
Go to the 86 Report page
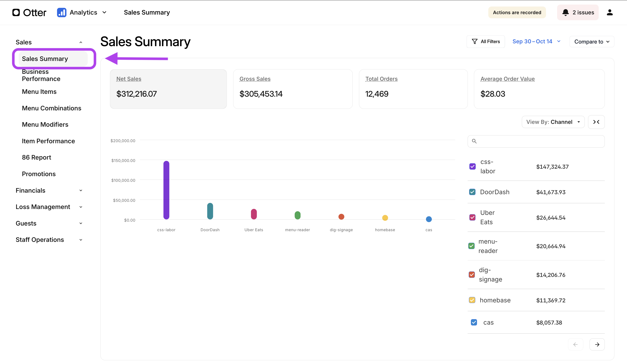point(36,157)
